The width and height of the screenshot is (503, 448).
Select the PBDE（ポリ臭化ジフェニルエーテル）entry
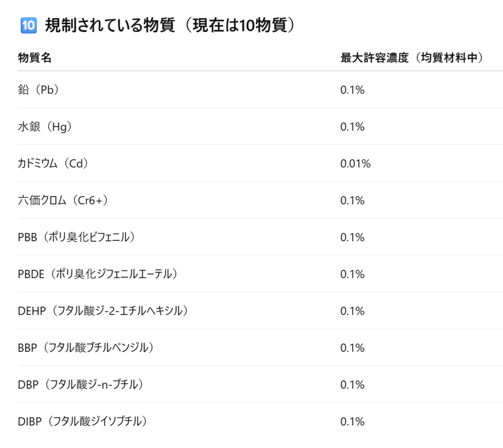98,274
